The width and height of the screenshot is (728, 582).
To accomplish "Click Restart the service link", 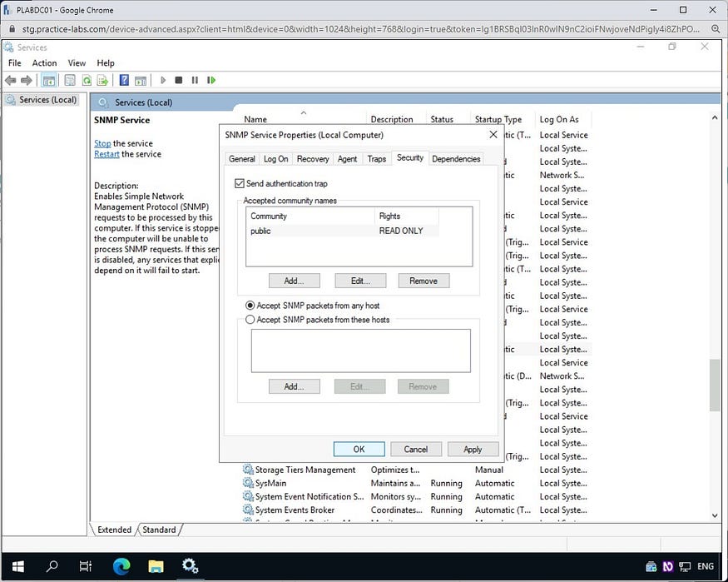I will point(106,154).
